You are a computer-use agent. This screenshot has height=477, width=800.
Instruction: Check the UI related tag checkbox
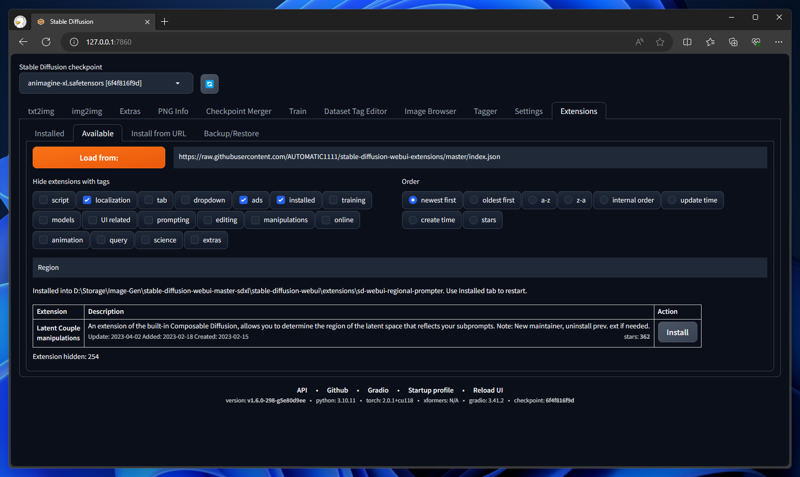point(92,220)
